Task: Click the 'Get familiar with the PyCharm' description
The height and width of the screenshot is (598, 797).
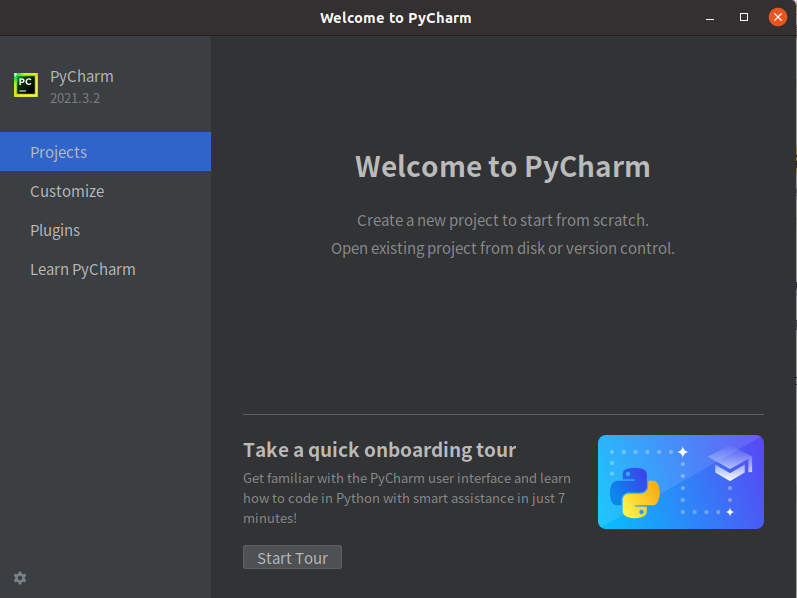Action: (x=407, y=498)
